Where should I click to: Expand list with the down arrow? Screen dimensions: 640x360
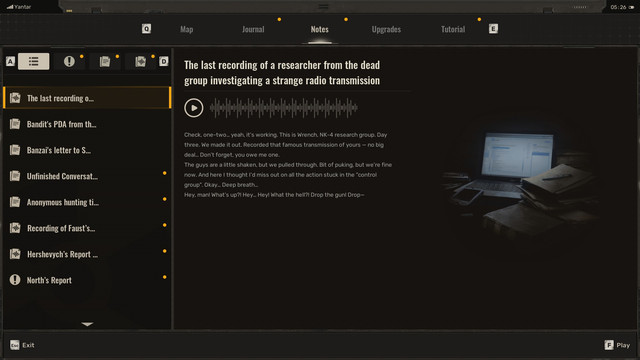[87, 324]
